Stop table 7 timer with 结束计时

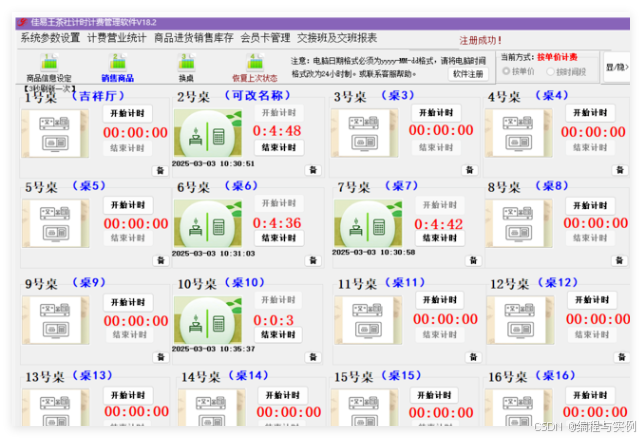pos(440,238)
